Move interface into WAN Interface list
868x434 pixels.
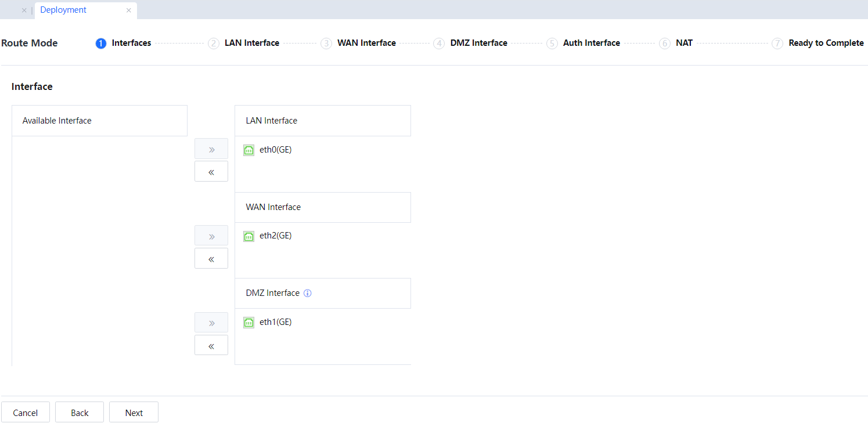[211, 236]
